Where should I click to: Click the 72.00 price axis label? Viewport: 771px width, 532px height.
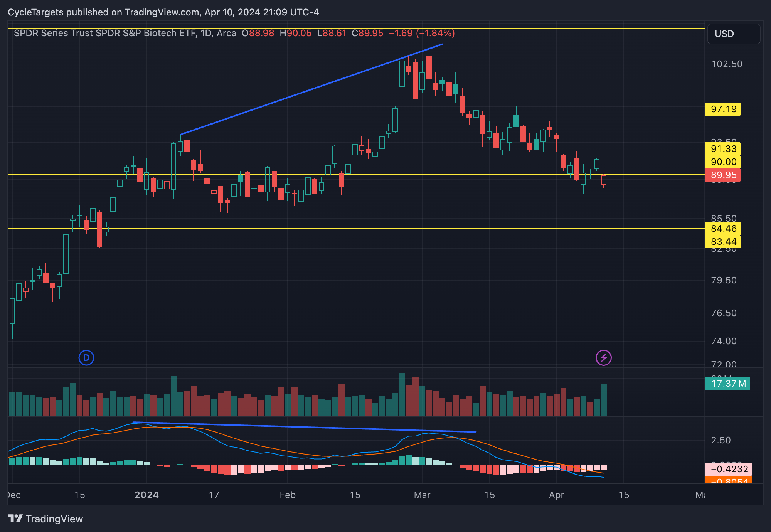tap(724, 365)
